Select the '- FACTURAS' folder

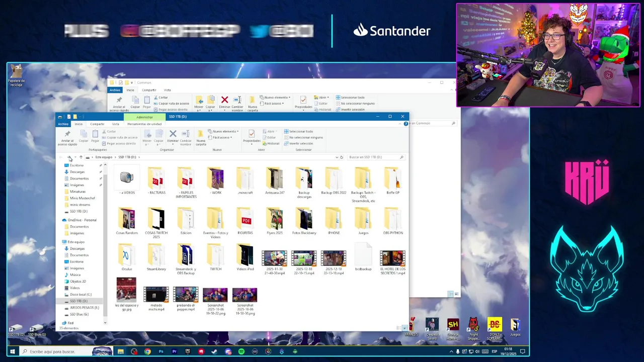[x=156, y=181]
